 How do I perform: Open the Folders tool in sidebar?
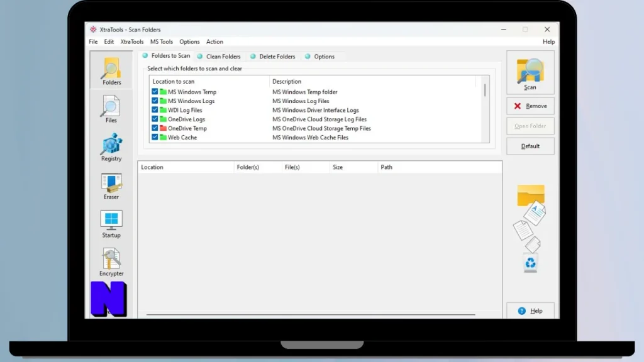(111, 70)
